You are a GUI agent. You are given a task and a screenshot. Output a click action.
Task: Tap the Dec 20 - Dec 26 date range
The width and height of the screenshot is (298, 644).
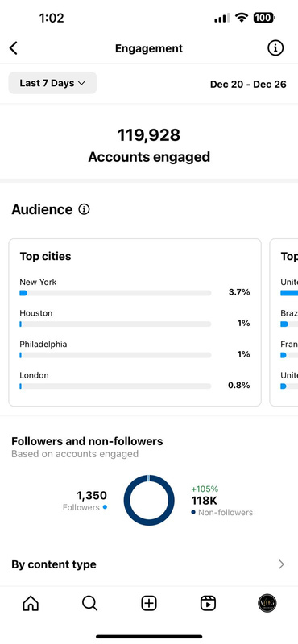point(248,85)
